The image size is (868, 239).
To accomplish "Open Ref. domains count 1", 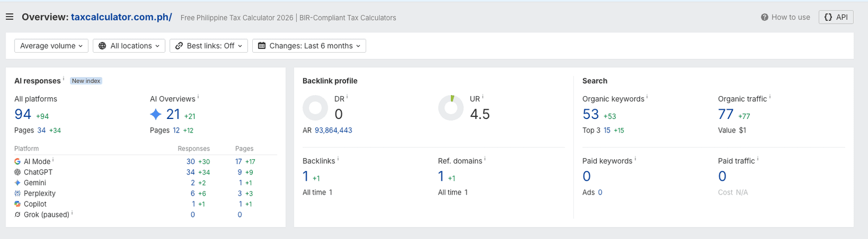I will 441,177.
